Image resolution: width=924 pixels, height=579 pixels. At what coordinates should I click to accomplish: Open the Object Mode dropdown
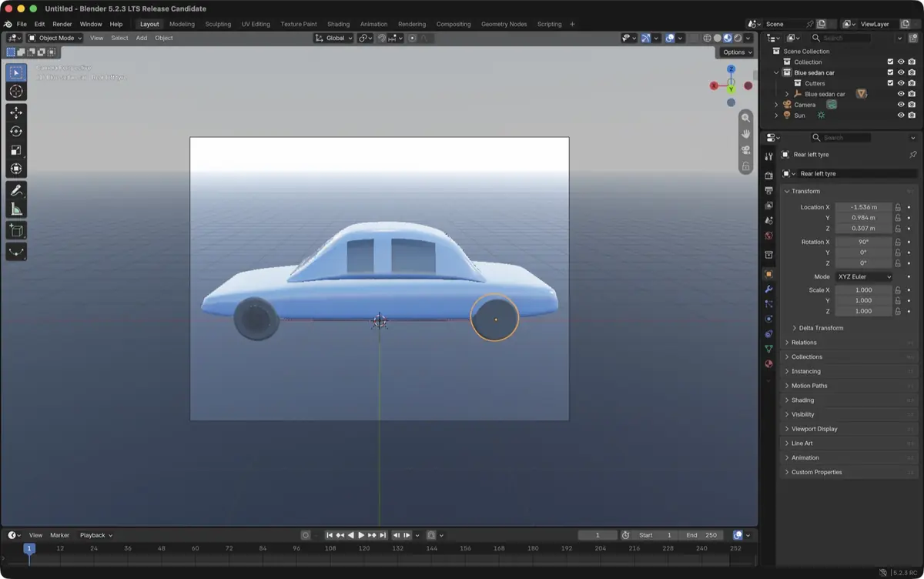click(x=55, y=38)
